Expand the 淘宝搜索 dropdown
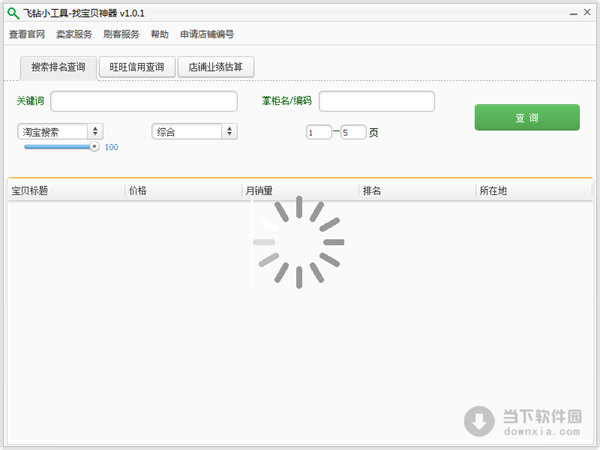Image resolution: width=600 pixels, height=450 pixels. click(60, 132)
